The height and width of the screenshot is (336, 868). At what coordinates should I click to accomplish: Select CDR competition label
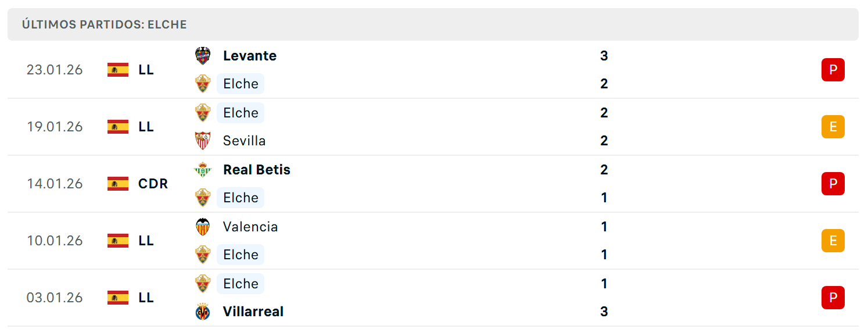tap(153, 184)
